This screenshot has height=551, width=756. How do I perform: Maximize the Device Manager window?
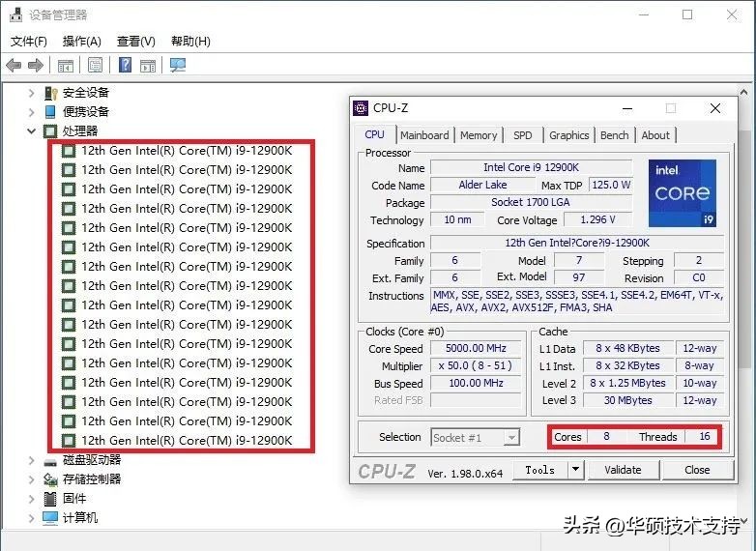(x=687, y=14)
